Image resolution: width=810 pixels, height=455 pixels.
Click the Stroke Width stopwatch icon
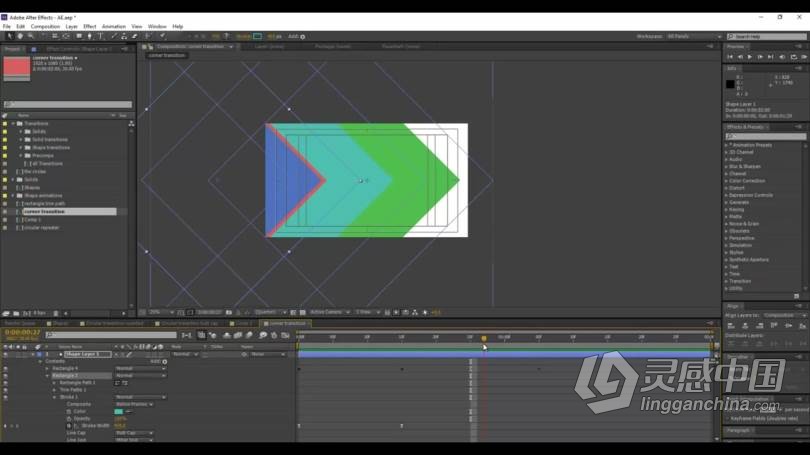(x=68, y=426)
